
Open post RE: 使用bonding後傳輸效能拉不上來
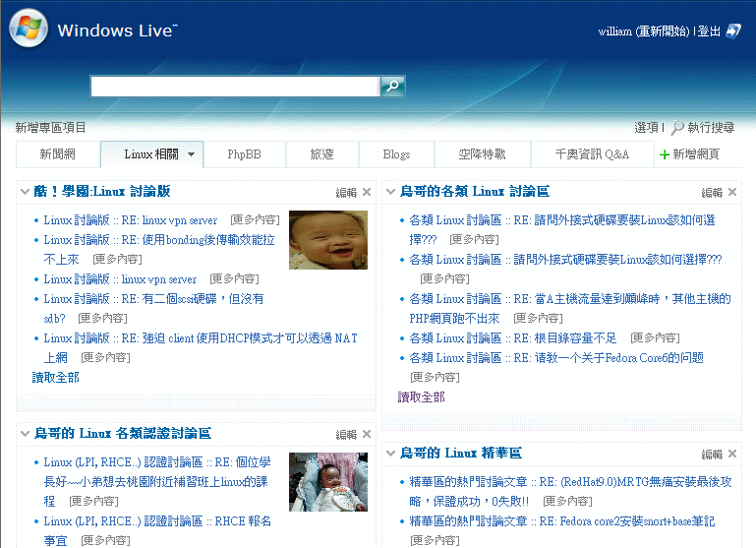[x=159, y=249]
